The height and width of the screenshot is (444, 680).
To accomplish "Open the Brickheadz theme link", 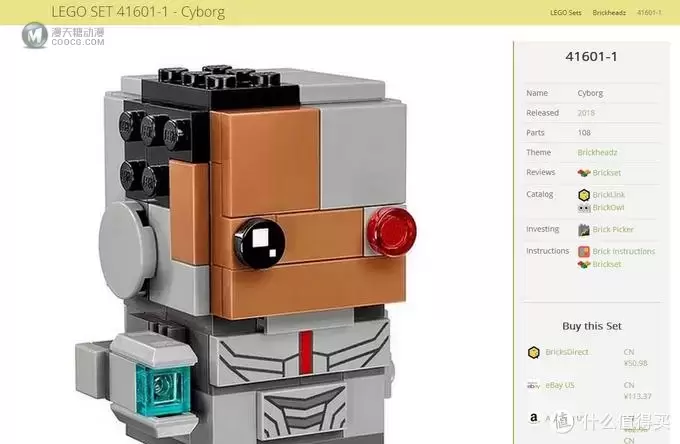I will pyautogui.click(x=597, y=153).
